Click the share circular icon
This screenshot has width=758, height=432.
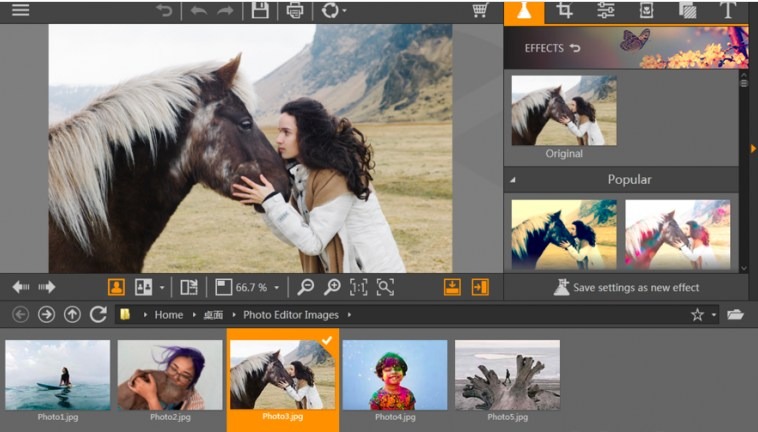click(x=330, y=10)
